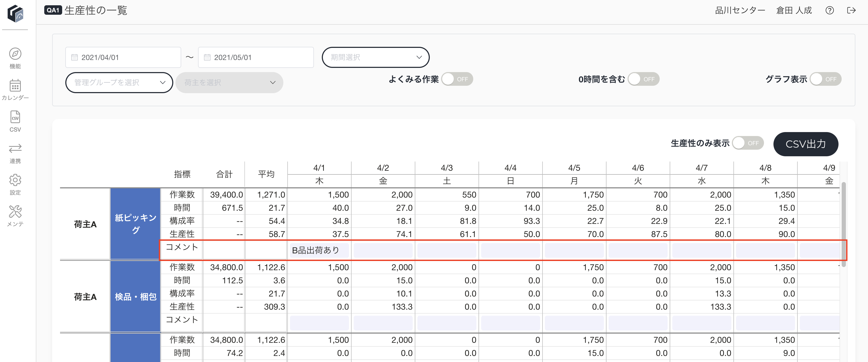
Task: Click the 紙ピッキング blue cell
Action: [x=135, y=224]
